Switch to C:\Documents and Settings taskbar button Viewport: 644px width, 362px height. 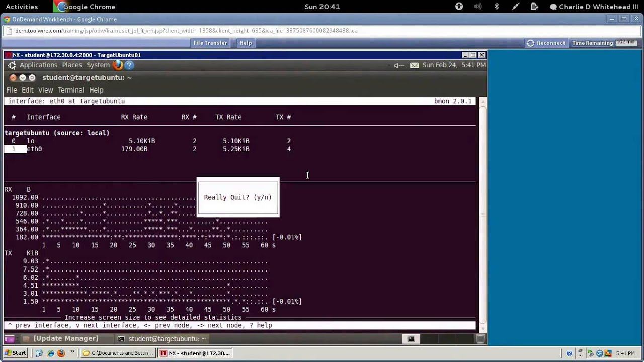click(118, 353)
